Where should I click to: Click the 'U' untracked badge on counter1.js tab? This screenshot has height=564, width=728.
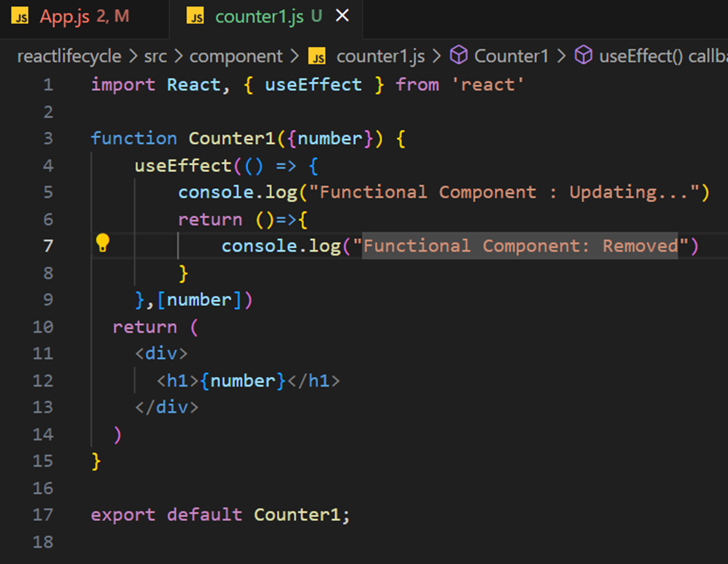tap(317, 17)
